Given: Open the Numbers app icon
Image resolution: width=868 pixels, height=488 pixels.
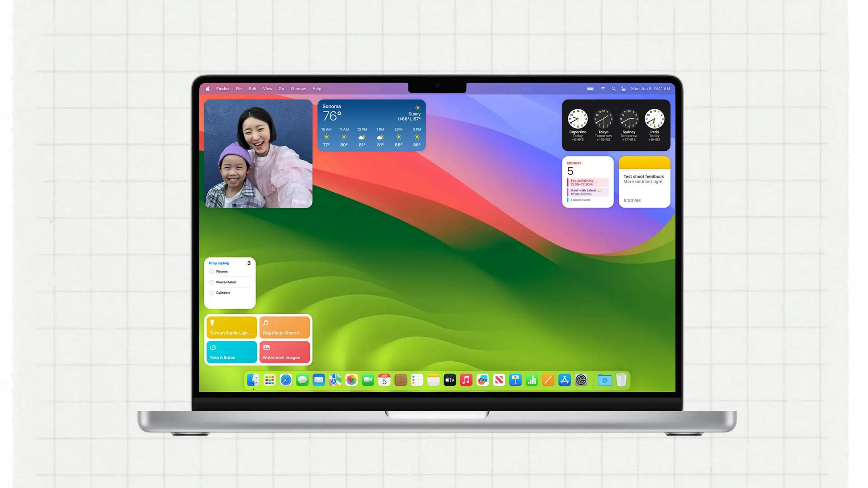Looking at the screenshot, I should (531, 380).
